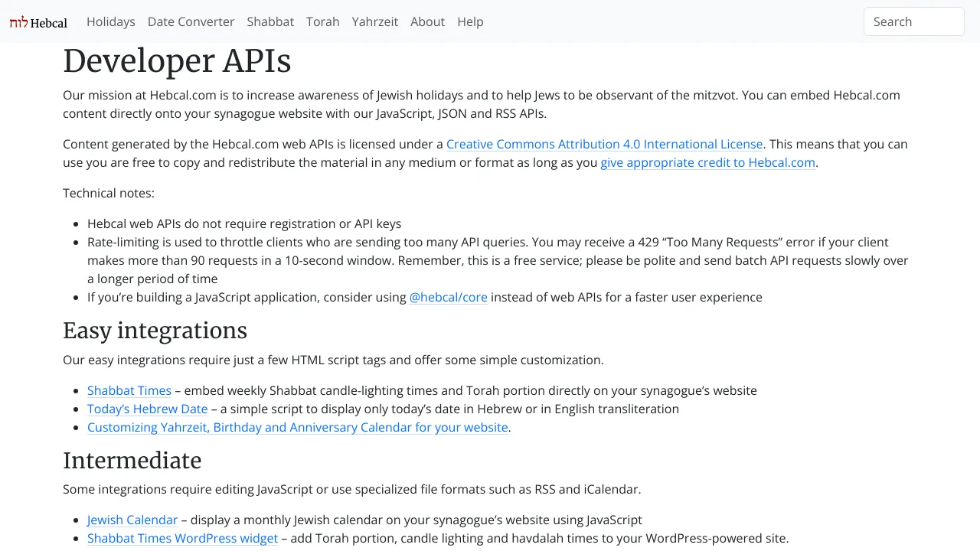
Task: Visit the Shabbat Times WordPress widget link
Action: click(182, 538)
